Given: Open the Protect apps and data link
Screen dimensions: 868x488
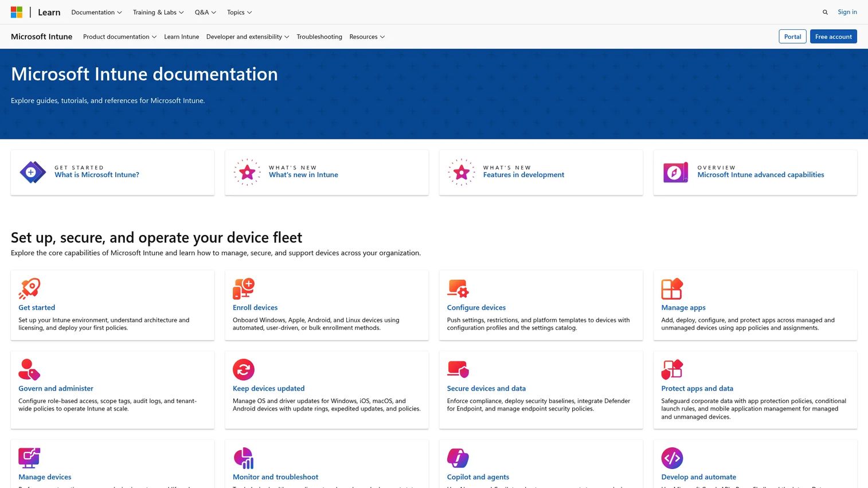Looking at the screenshot, I should (x=697, y=388).
